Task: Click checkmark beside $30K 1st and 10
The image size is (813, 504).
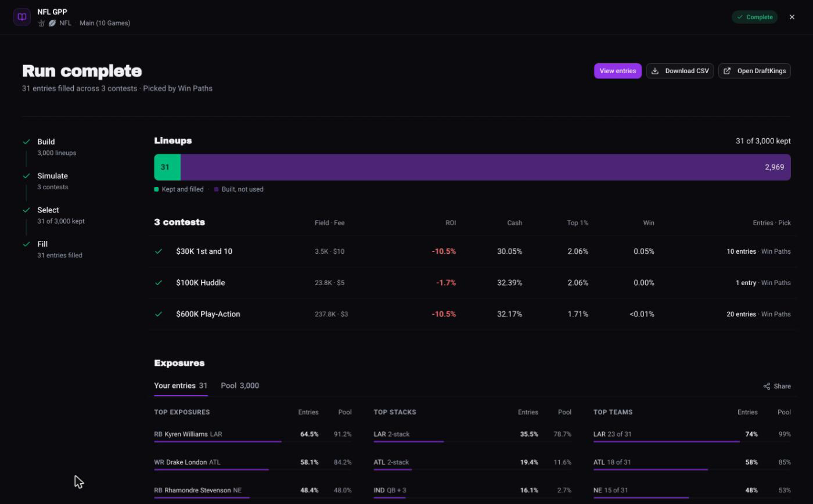Action: [x=159, y=251]
